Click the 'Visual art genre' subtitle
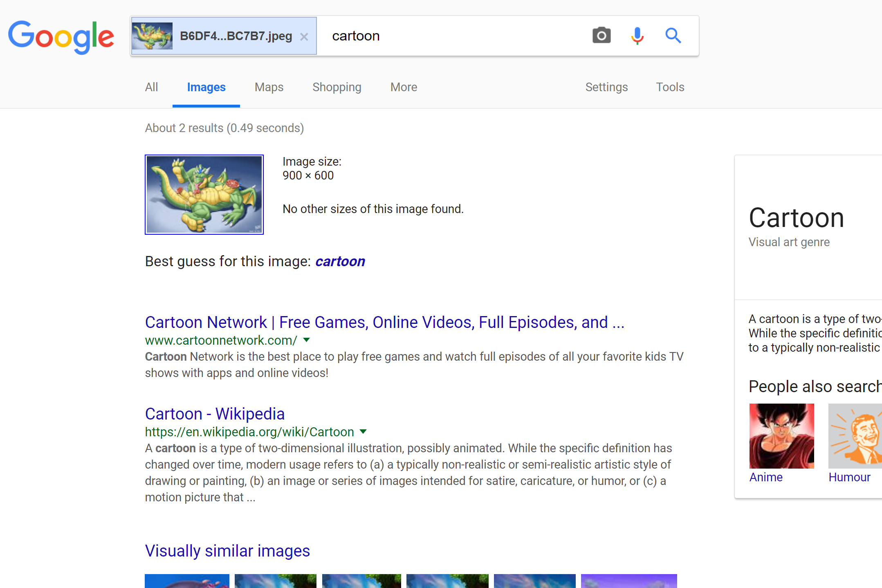Viewport: 882px width, 588px height. coord(789,242)
